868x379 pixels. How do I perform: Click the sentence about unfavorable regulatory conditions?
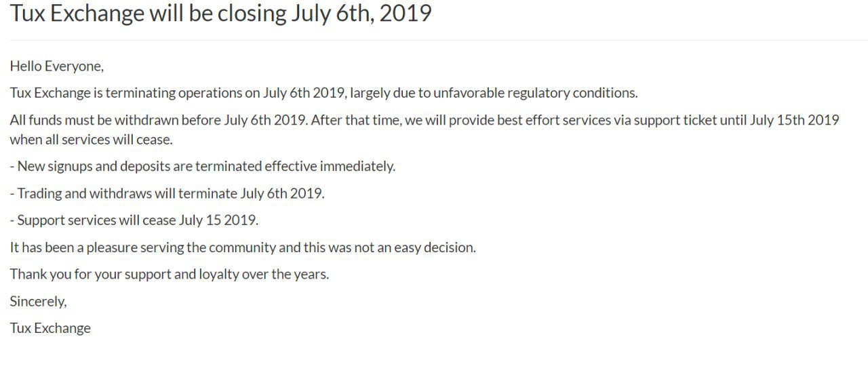[324, 92]
